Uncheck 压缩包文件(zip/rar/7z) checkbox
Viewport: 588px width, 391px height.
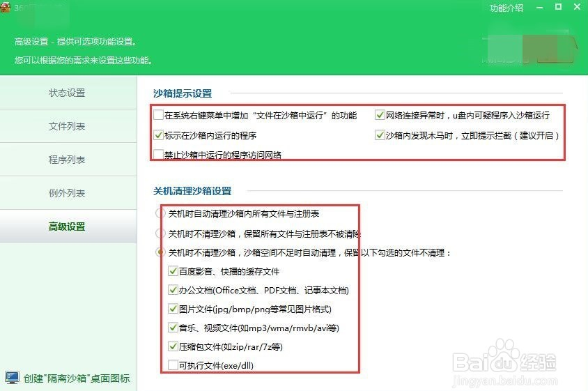click(173, 346)
